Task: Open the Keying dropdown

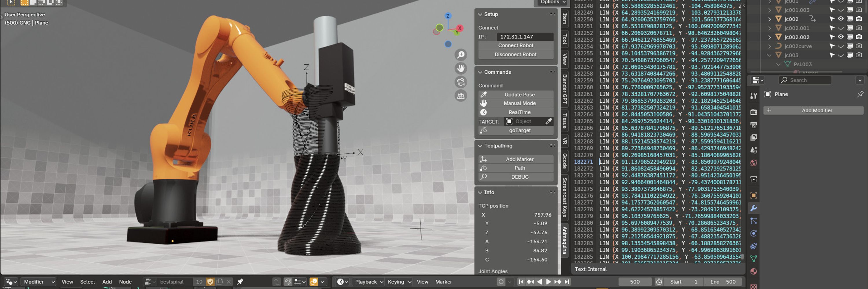Action: tap(399, 281)
